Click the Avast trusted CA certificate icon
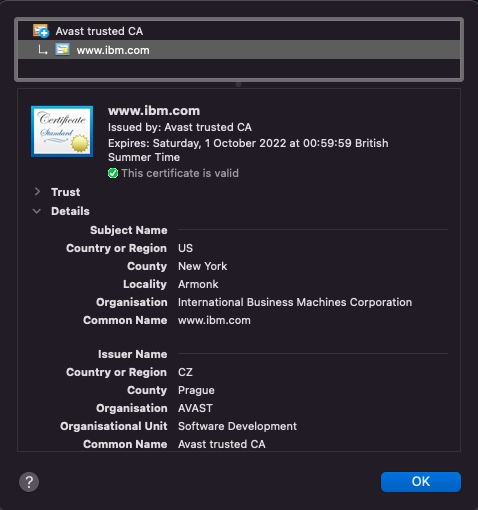Screen dimensions: 478x510 point(41,31)
